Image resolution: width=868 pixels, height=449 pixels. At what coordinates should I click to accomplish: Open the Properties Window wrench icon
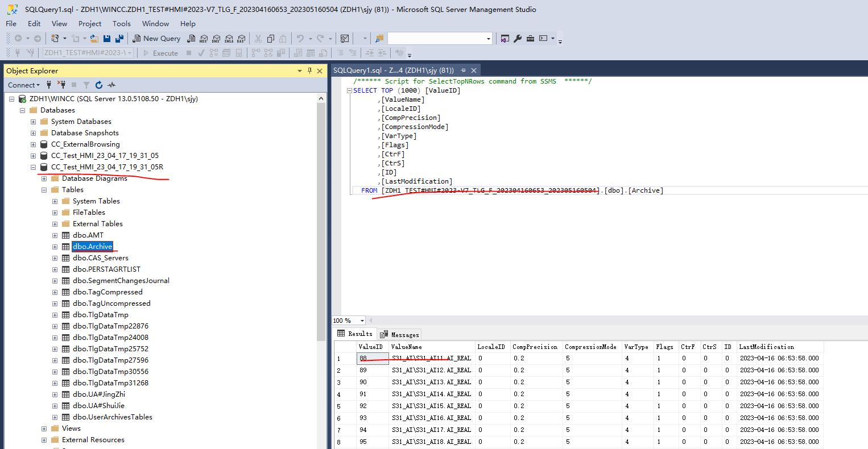tap(518, 39)
